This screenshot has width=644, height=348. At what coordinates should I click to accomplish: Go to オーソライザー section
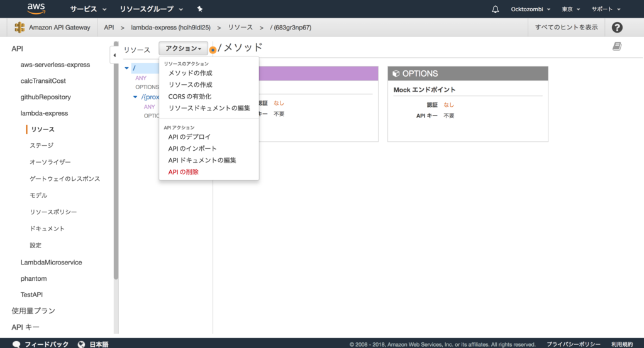coord(50,162)
